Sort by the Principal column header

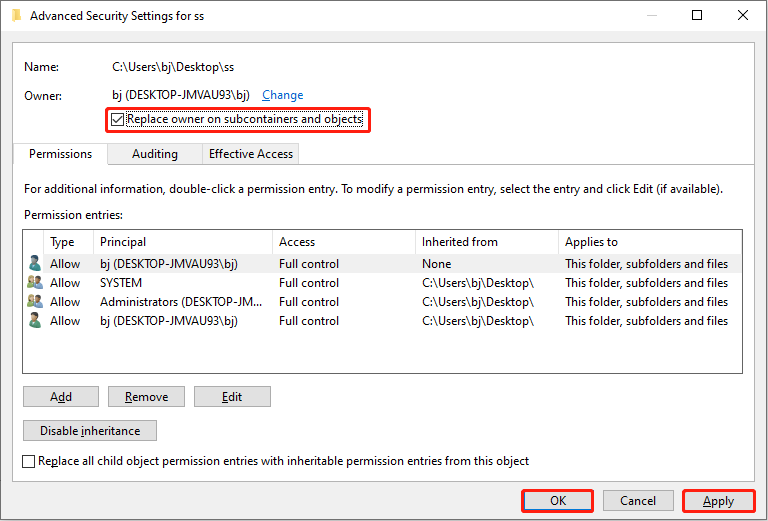click(x=182, y=242)
